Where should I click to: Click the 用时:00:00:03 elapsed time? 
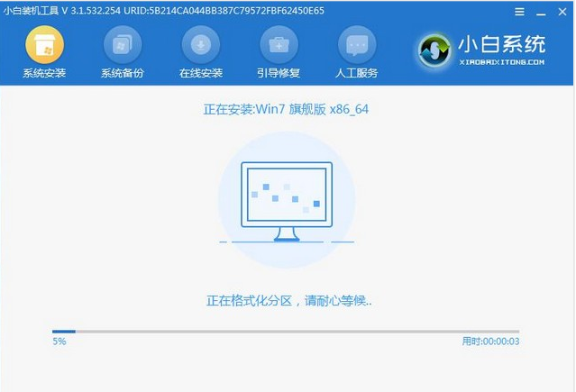pos(490,342)
